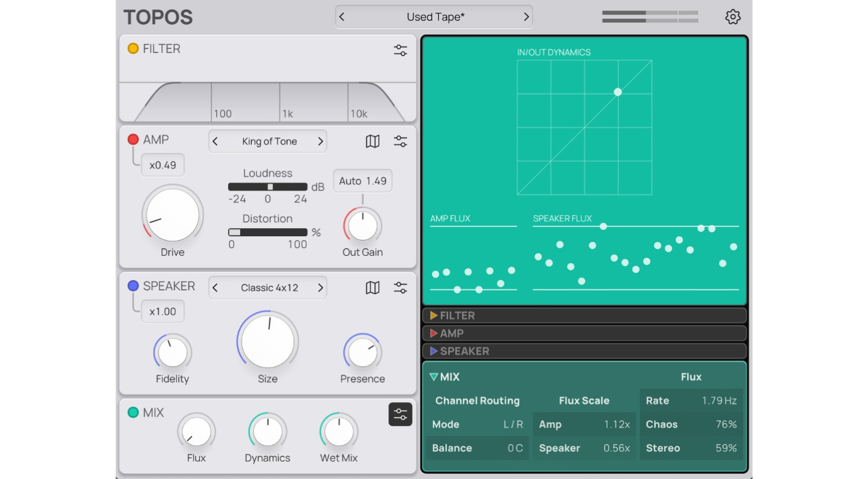The image size is (868, 479).
Task: Click the Used Tape preset name
Action: pos(434,17)
